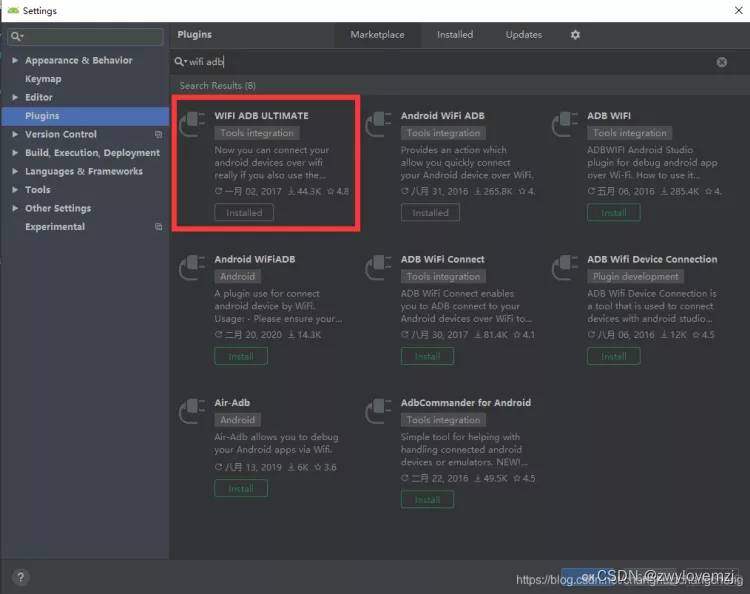The width and height of the screenshot is (750, 594).
Task: Open the Android WiFiADB plugin title
Action: (255, 259)
